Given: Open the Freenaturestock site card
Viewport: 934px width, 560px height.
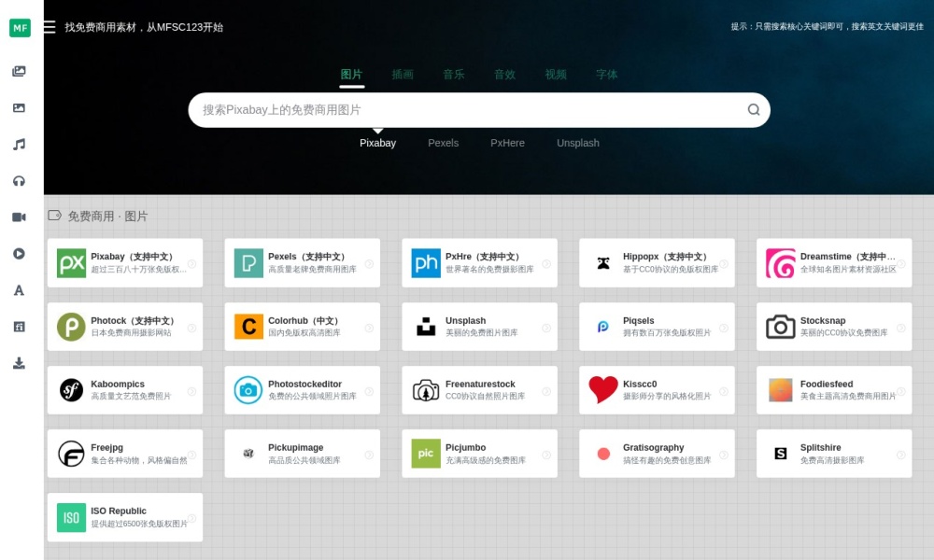Looking at the screenshot, I should [x=479, y=390].
